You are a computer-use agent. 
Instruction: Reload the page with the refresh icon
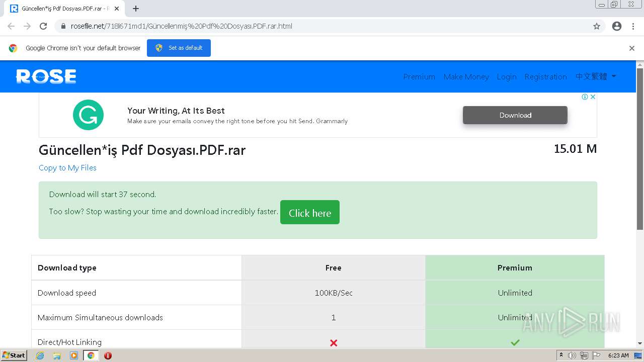pos(43,26)
